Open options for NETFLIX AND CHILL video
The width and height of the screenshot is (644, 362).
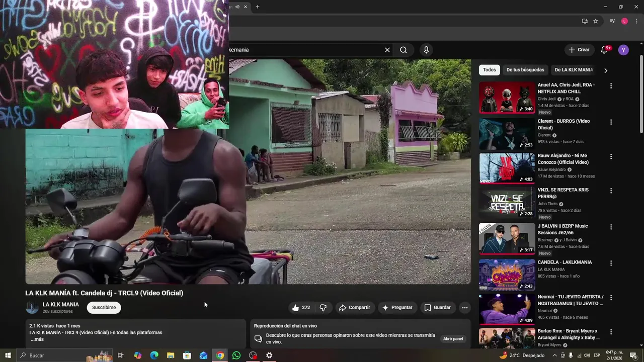point(611,86)
